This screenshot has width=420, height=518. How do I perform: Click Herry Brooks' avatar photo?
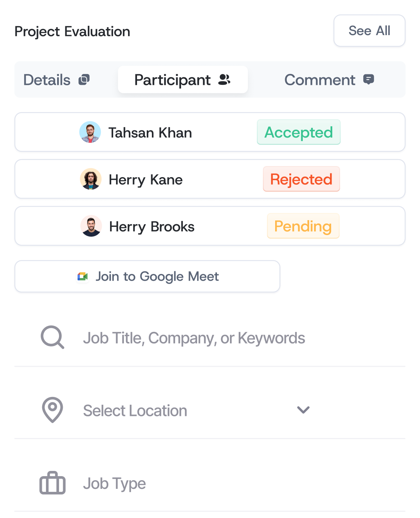click(x=91, y=226)
